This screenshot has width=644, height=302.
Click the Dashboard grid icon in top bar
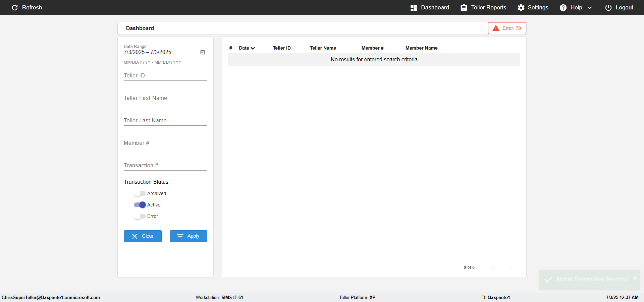click(414, 7)
